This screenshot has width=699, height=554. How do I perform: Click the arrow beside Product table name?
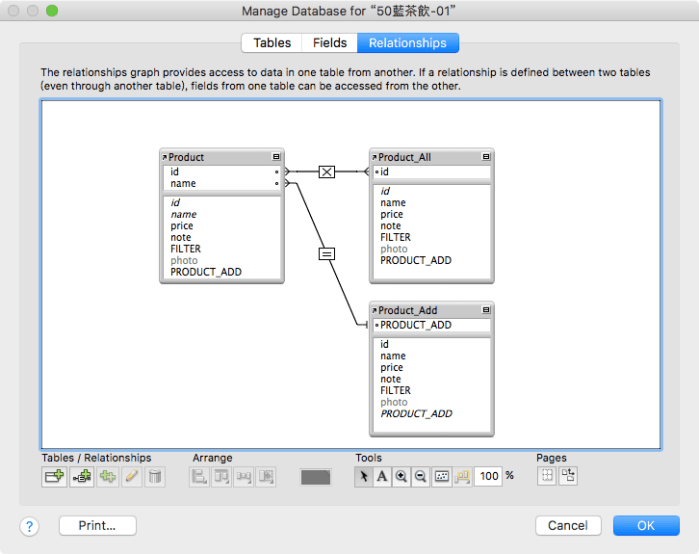pyautogui.click(x=165, y=157)
